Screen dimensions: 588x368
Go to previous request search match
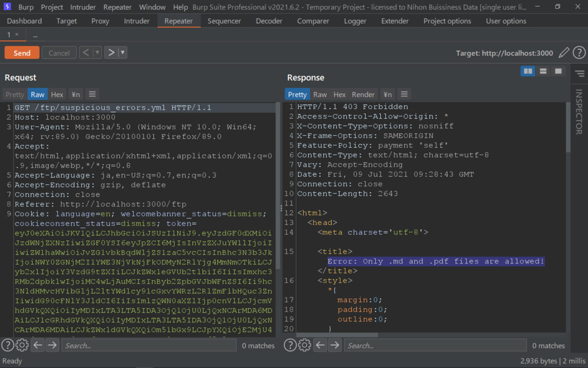coord(38,345)
